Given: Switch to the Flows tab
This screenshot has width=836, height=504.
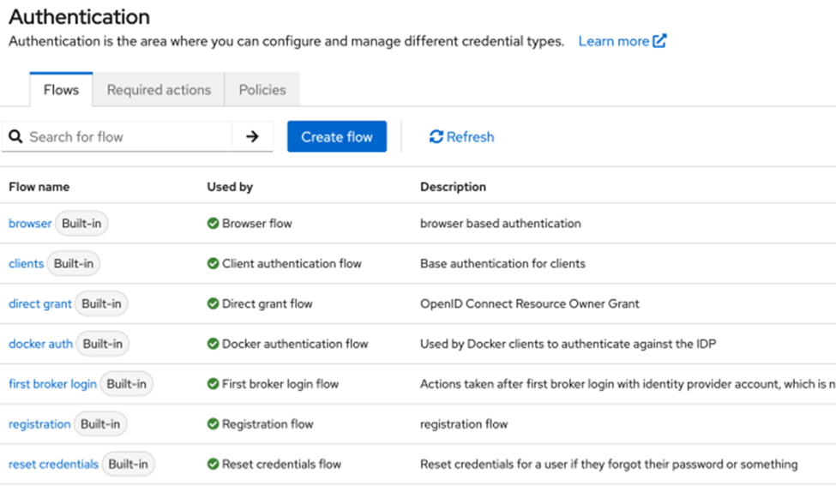Looking at the screenshot, I should click(x=62, y=89).
